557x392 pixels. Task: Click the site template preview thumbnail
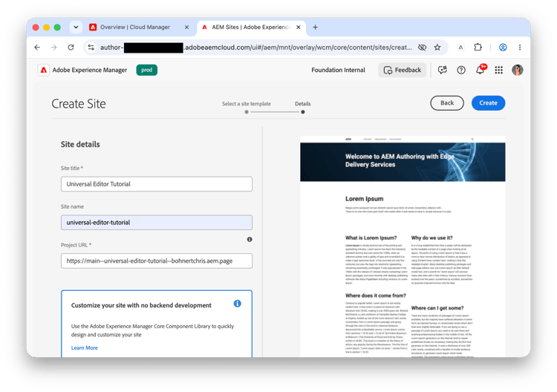tap(403, 246)
